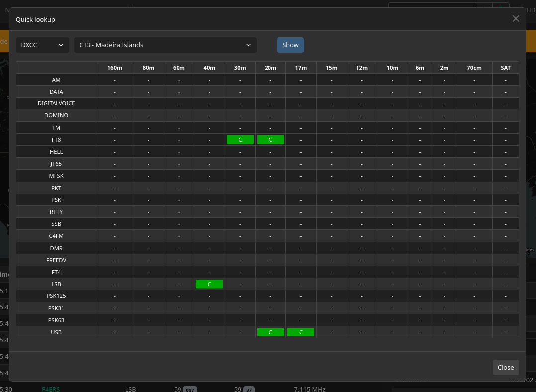Click the confirmed USB cell on 20m
Viewport: 536px width, 392px height.
[x=270, y=332]
